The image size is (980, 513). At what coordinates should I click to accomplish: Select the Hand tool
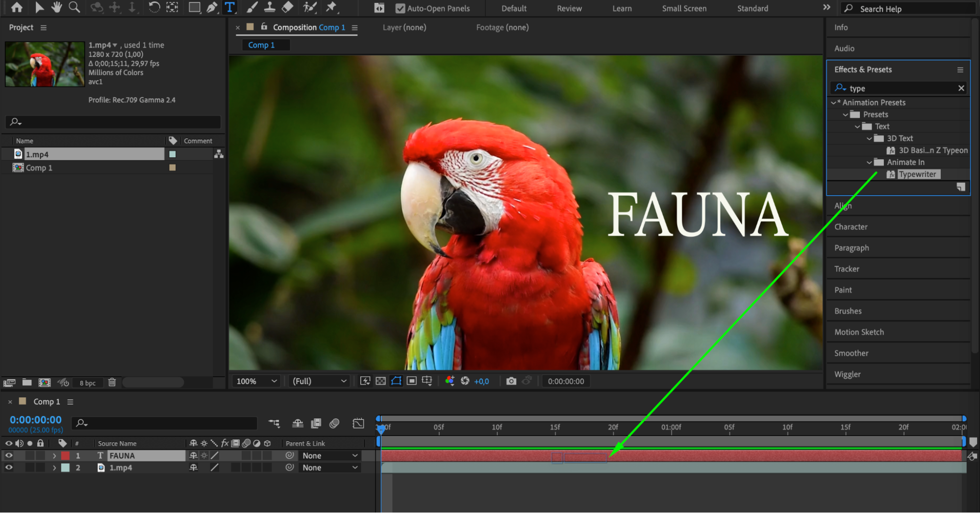(x=57, y=7)
